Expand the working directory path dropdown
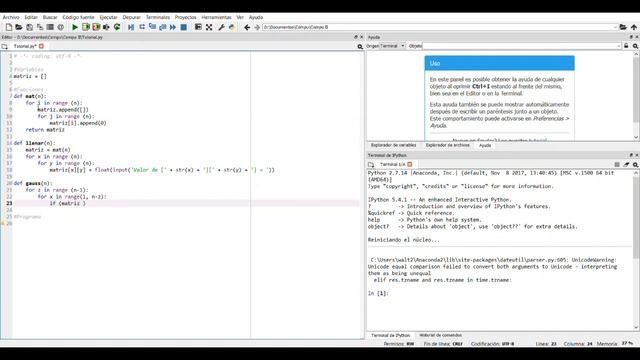The height and width of the screenshot is (360, 640). (615, 27)
